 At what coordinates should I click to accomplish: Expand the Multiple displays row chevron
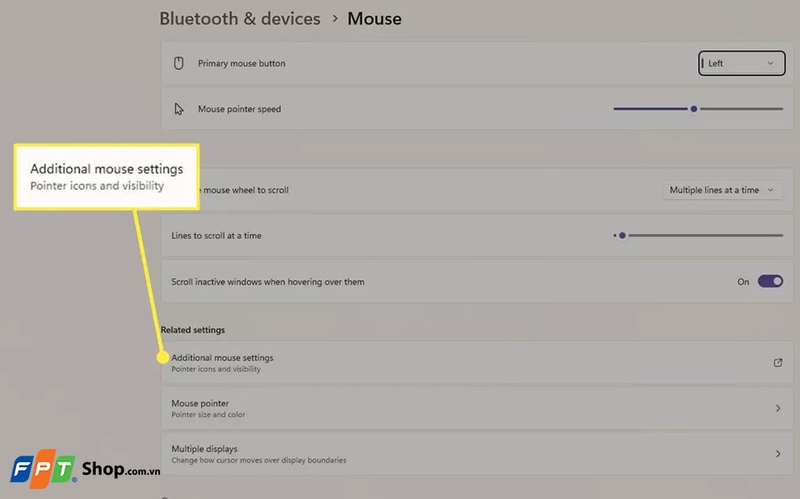[778, 454]
